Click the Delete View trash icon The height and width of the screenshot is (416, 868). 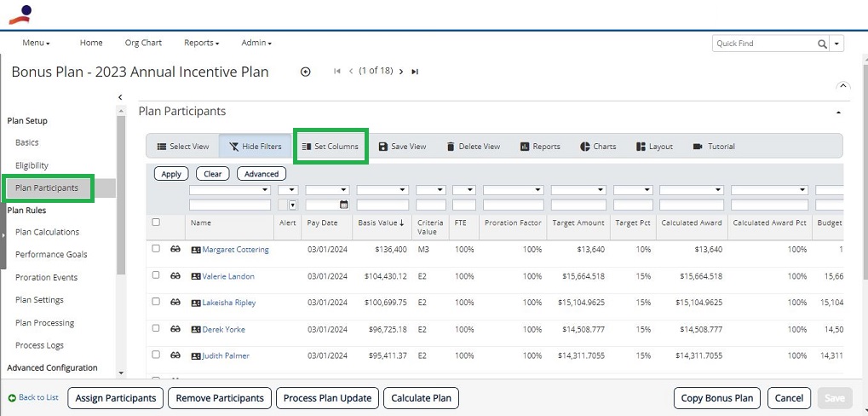click(x=451, y=147)
